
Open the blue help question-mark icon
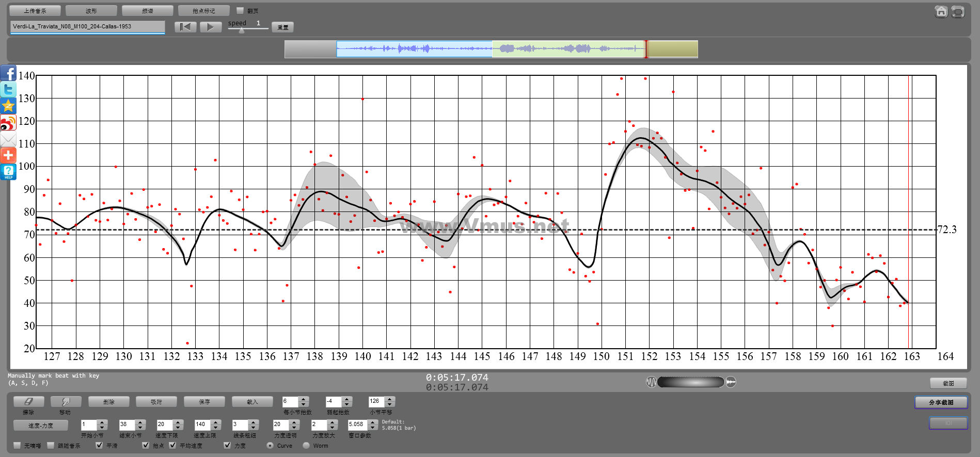coord(8,172)
